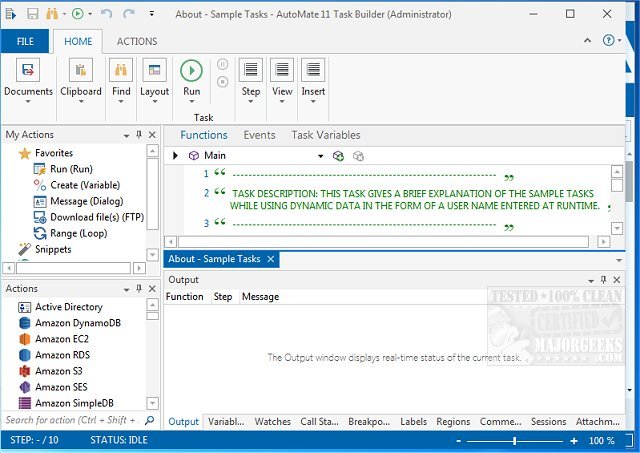The height and width of the screenshot is (453, 640).
Task: Click the Amazon S3 action icon
Action: 25,371
